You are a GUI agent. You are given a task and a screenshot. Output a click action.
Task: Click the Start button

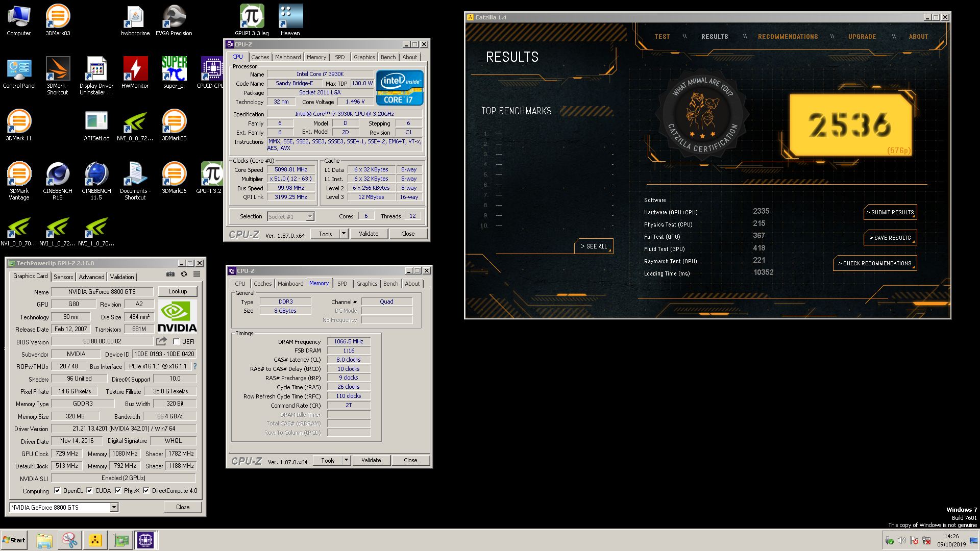pos(14,540)
